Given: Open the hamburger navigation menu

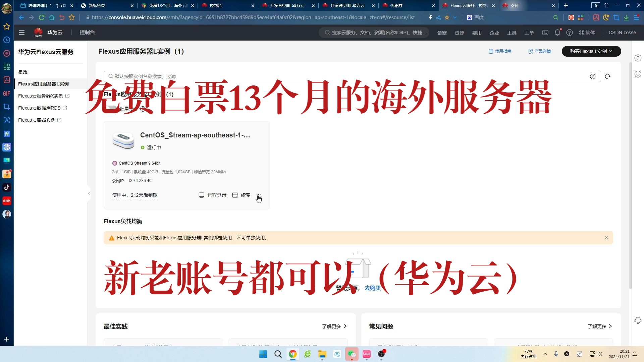Looking at the screenshot, I should pos(22,33).
